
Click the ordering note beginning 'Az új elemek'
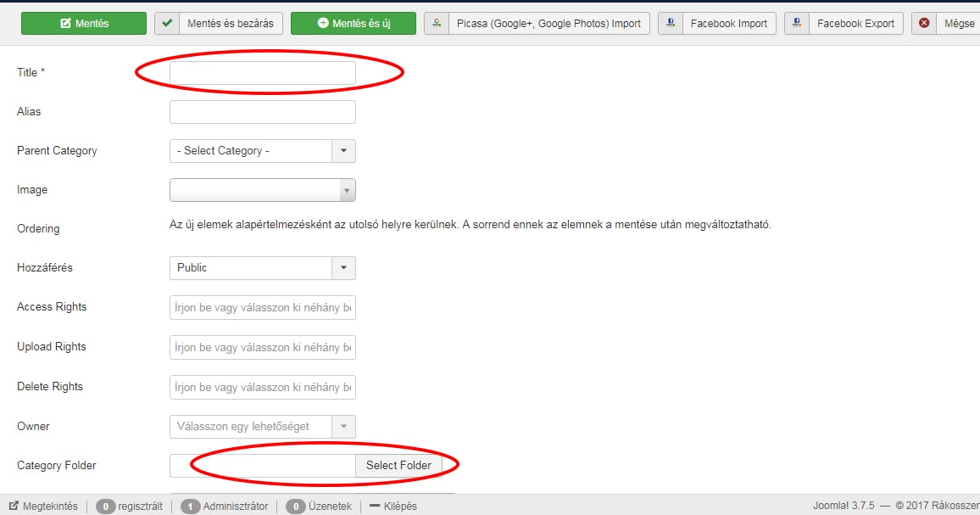click(x=470, y=224)
